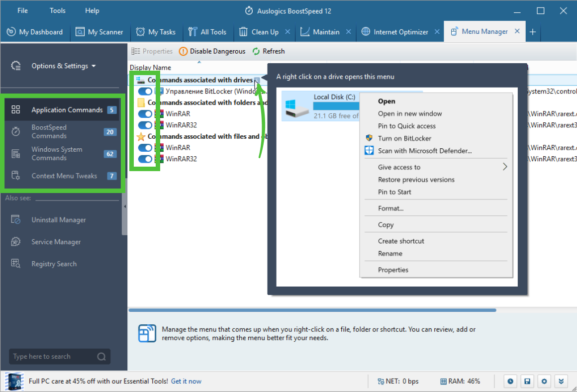Click the Properties list icon in the toolbar
The width and height of the screenshot is (577, 392).
(x=136, y=51)
